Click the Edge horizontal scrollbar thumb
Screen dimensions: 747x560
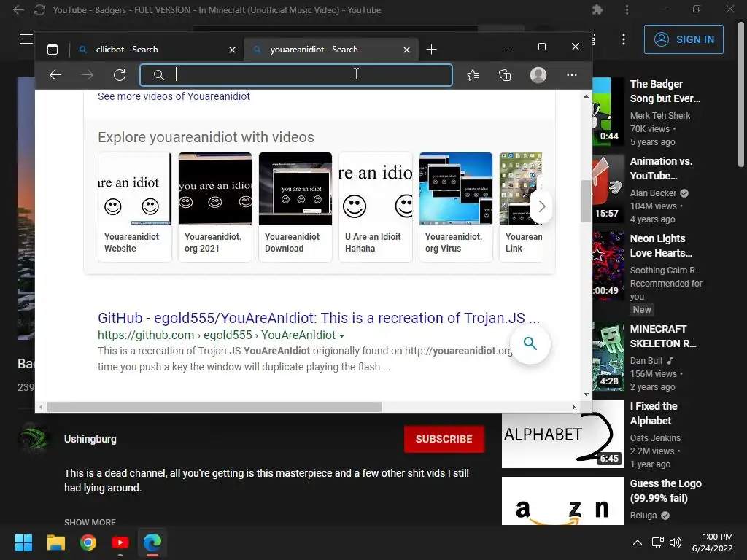pos(214,407)
